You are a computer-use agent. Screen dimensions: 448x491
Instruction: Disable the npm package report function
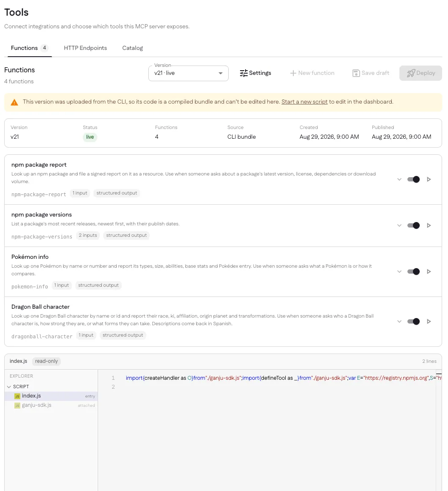click(413, 179)
